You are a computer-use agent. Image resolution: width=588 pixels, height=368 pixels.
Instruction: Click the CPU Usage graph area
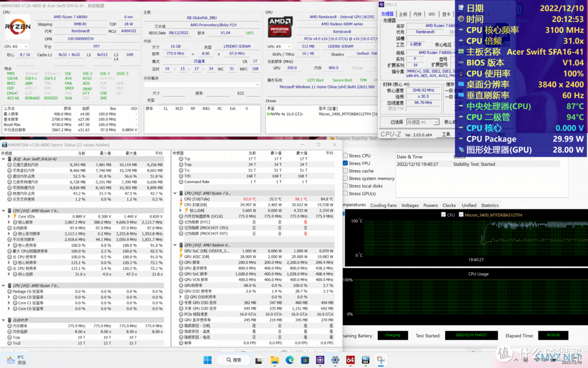tap(470, 297)
